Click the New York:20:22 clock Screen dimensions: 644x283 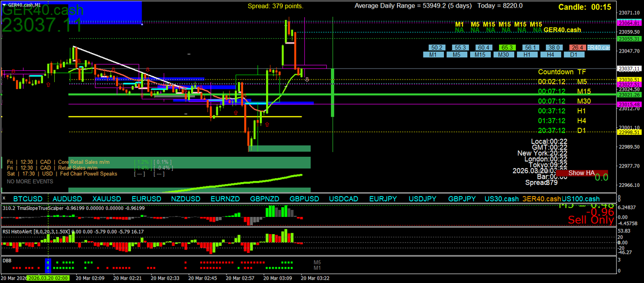pyautogui.click(x=543, y=153)
